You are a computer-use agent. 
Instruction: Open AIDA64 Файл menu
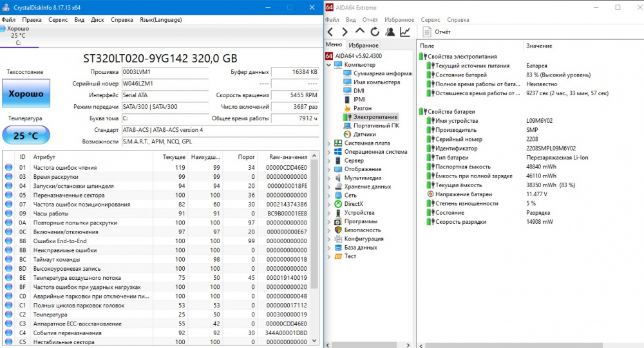pos(332,20)
